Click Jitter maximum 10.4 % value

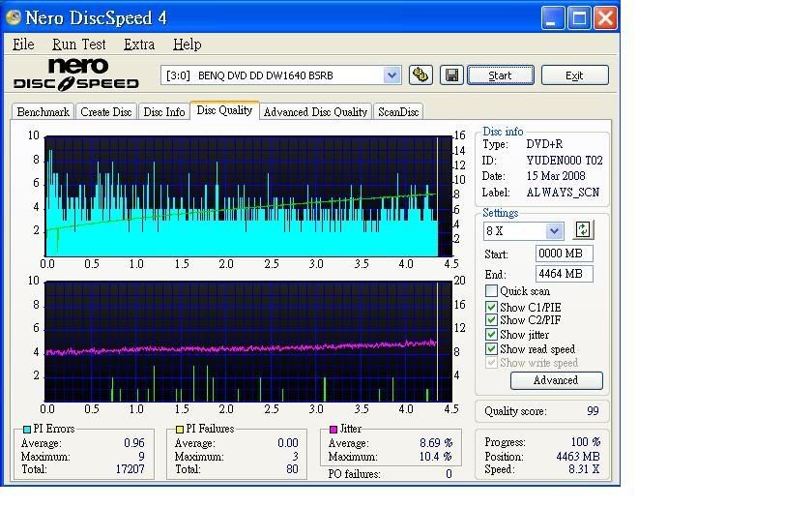pos(436,457)
